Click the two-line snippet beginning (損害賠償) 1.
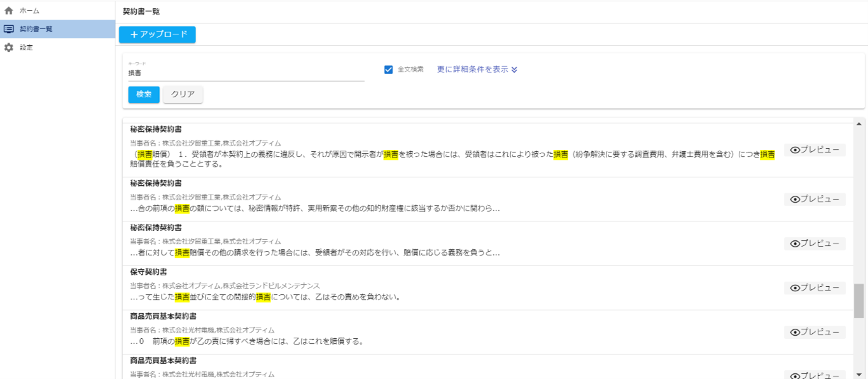868x379 pixels. pyautogui.click(x=452, y=159)
